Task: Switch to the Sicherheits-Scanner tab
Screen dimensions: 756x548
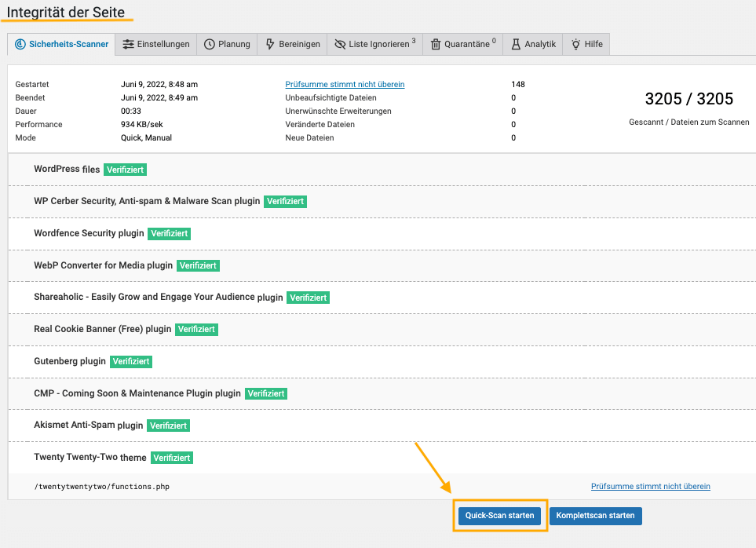Action: coord(61,44)
